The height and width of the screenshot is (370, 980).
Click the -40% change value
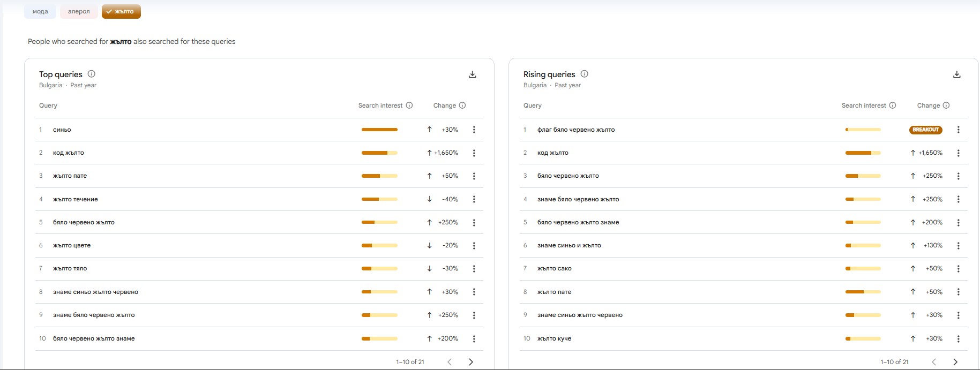click(450, 199)
